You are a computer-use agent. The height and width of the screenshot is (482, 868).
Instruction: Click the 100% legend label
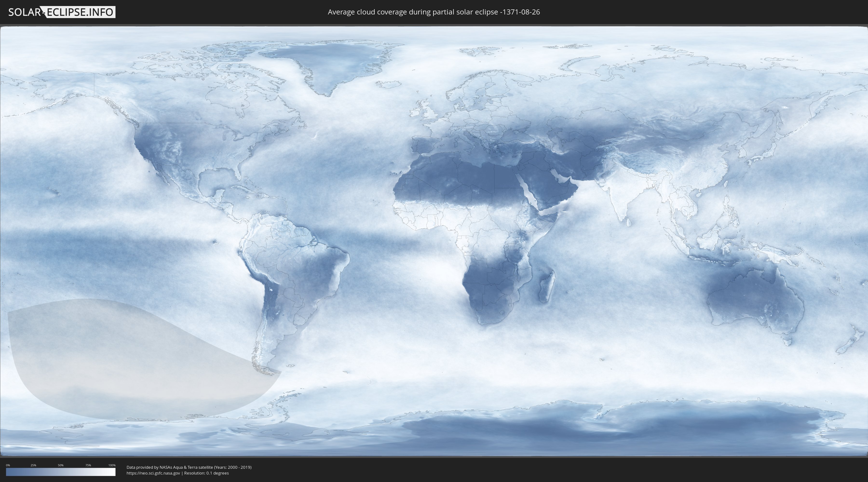coord(112,465)
